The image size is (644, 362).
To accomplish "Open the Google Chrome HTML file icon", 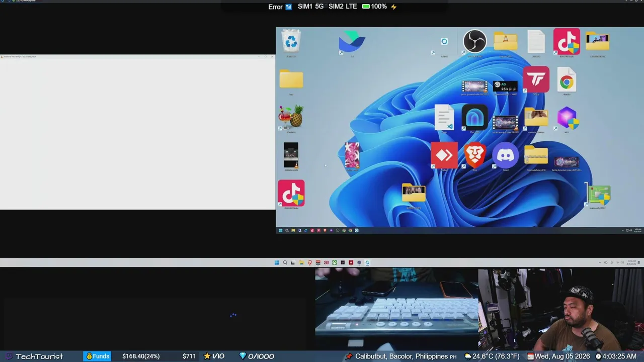I will coord(567,80).
